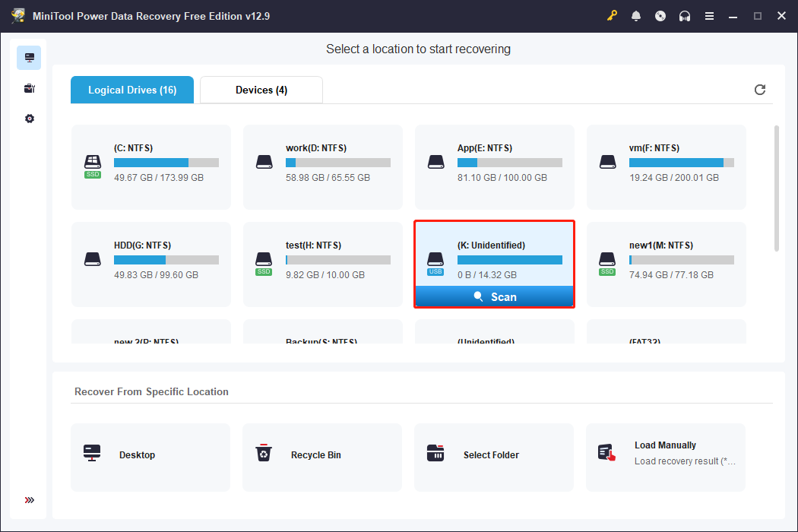The image size is (798, 532).
Task: Click the Load Manually icon
Action: tap(606, 453)
